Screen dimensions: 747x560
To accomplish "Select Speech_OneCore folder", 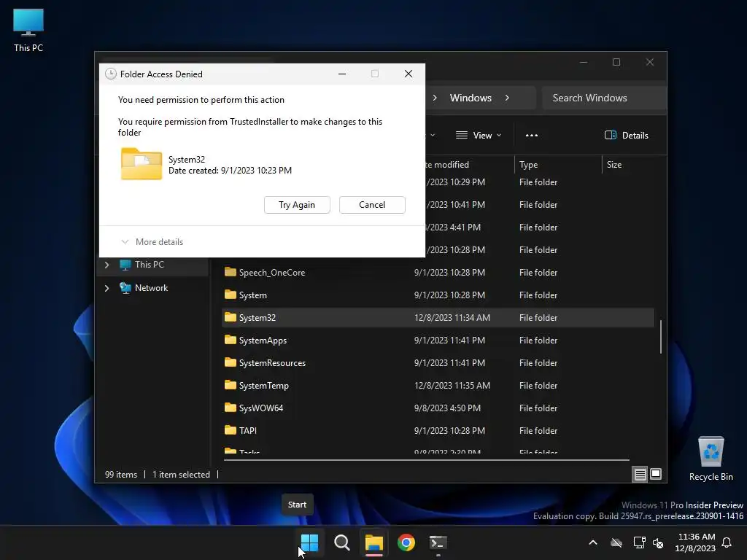I will click(438, 273).
